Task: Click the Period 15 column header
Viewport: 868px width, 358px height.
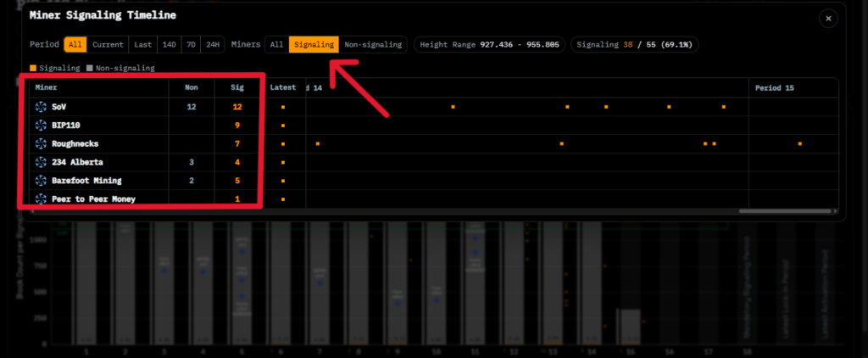Action: click(775, 87)
